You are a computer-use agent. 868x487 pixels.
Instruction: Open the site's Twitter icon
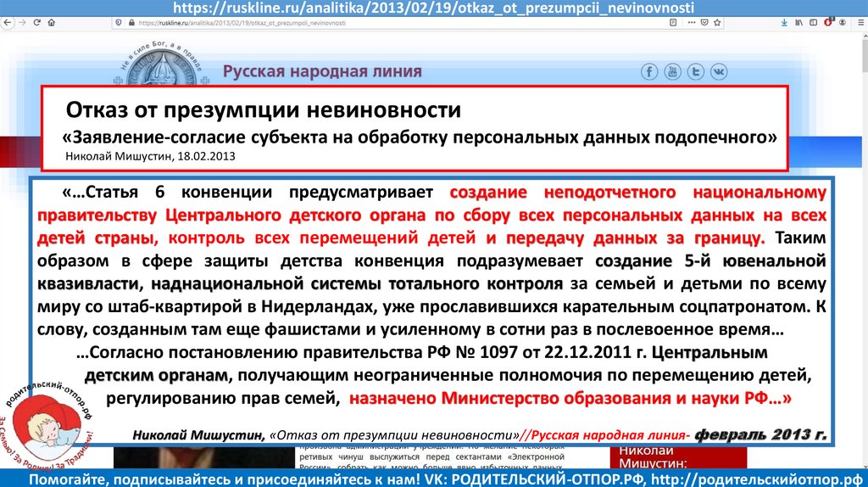(x=696, y=71)
